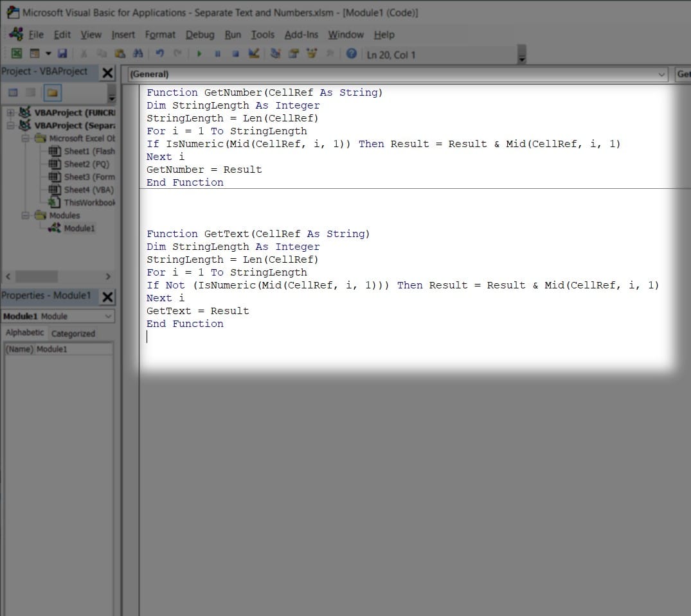Collapse the VBAProject (Separate) node

(x=10, y=125)
